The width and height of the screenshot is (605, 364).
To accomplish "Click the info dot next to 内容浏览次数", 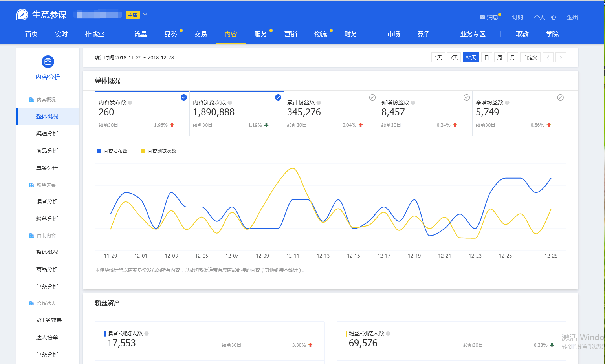I will point(230,103).
